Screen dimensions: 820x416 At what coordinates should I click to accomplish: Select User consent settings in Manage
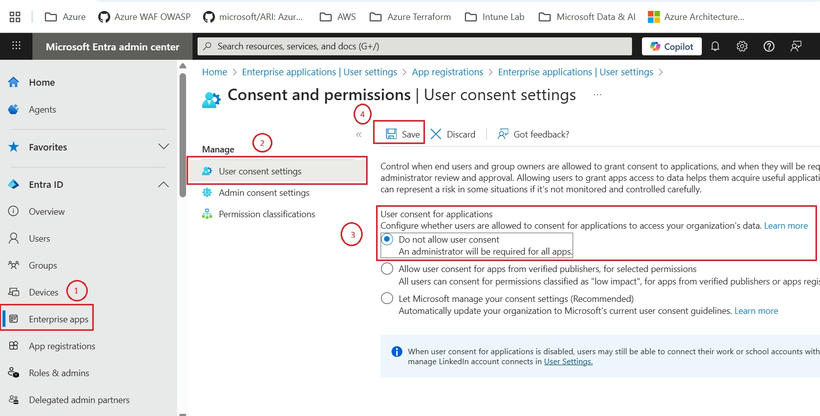pyautogui.click(x=277, y=171)
